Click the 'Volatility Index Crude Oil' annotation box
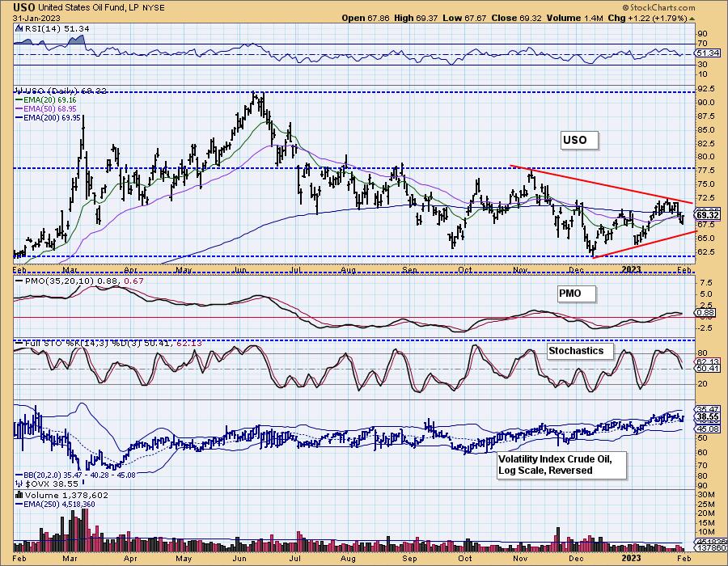Screen dimensions: 728x566 [561, 465]
